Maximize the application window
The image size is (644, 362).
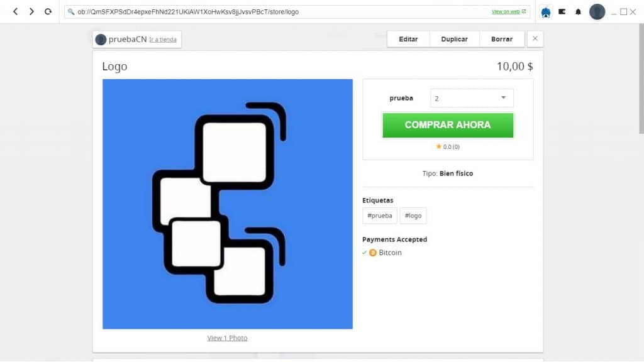(x=623, y=12)
